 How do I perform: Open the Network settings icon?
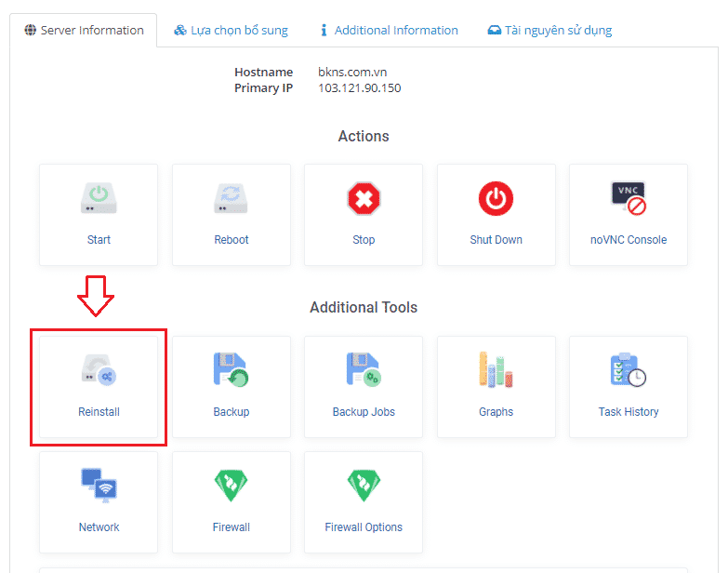99,486
